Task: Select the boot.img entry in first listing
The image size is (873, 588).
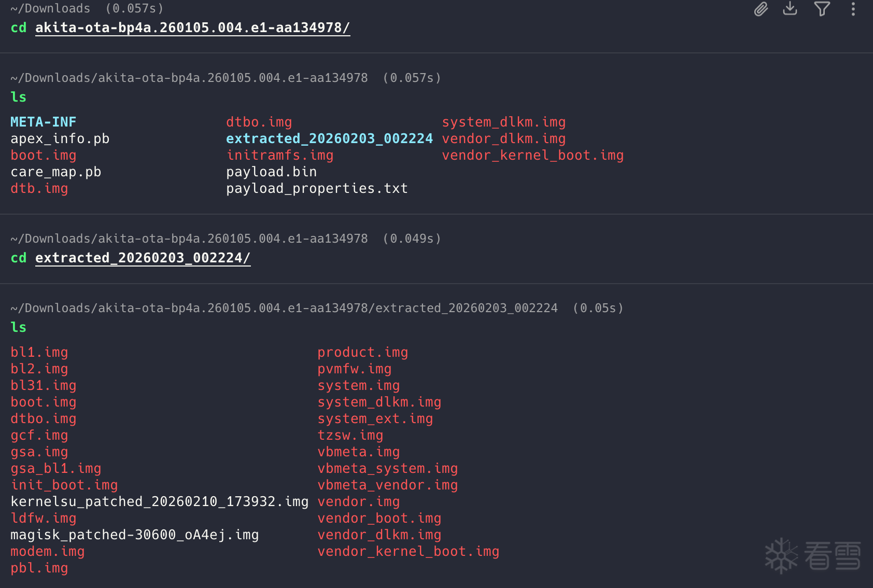Action: 43,155
